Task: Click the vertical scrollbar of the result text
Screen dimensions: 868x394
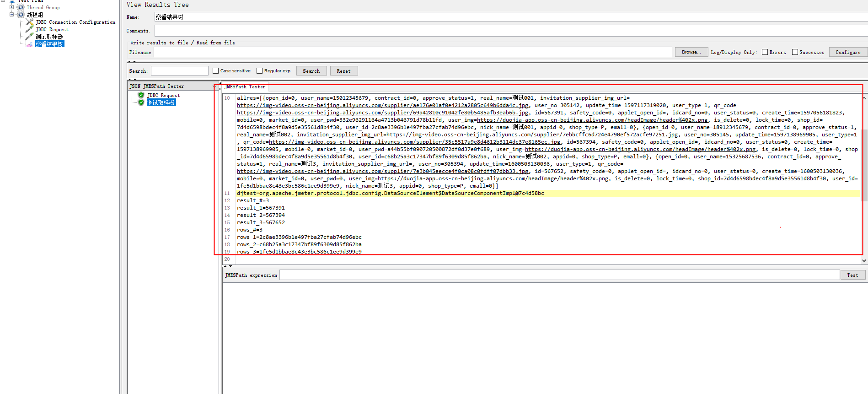Action: pyautogui.click(x=864, y=165)
